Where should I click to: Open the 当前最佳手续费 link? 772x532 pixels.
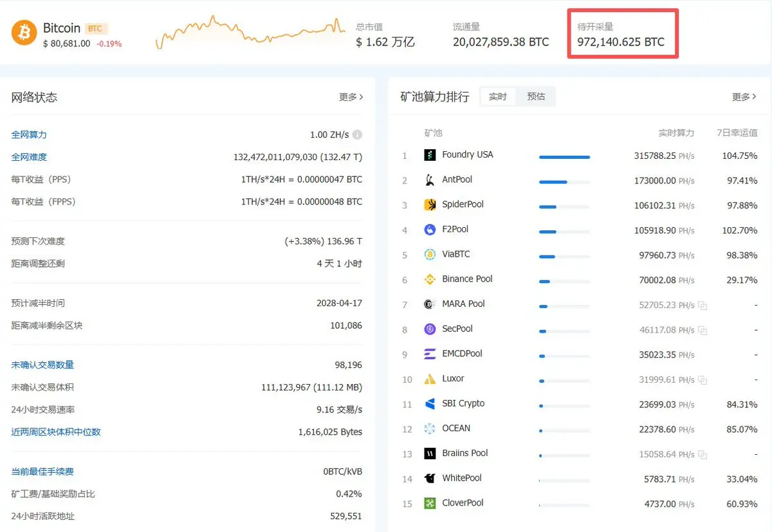click(42, 472)
